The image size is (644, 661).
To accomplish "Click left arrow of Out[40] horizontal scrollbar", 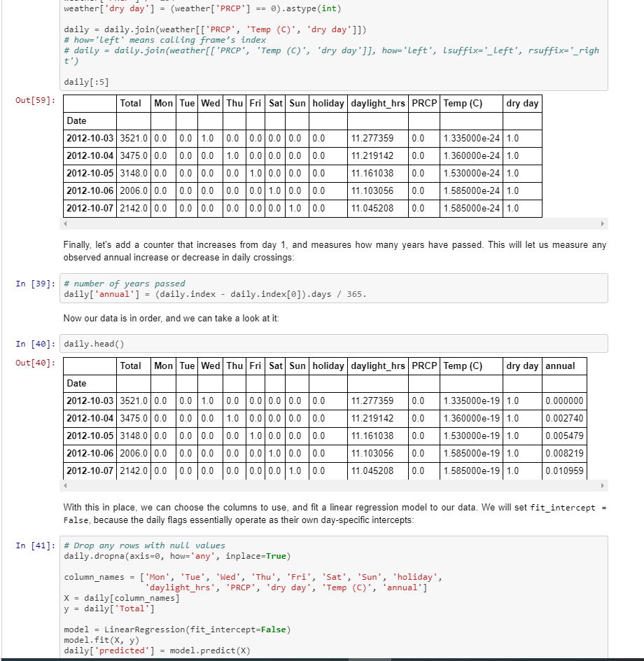I will [x=65, y=486].
